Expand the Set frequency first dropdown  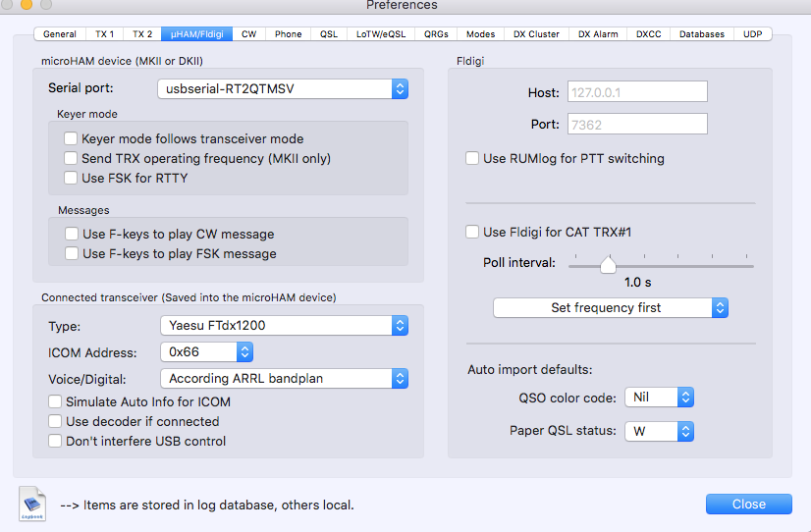click(610, 308)
